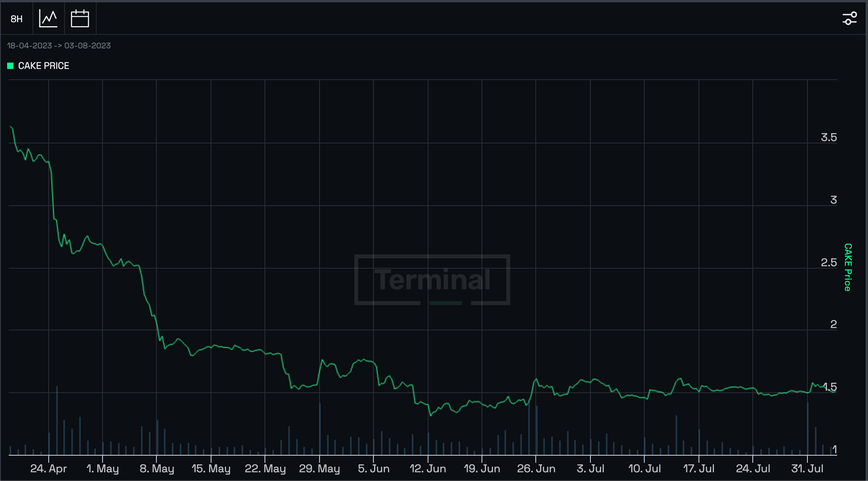The width and height of the screenshot is (868, 481).
Task: Click the 24. Jul x-axis label
Action: coord(753,469)
